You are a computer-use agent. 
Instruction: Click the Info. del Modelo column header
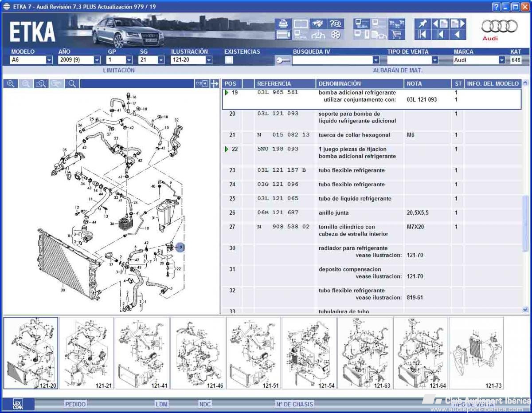tap(493, 83)
